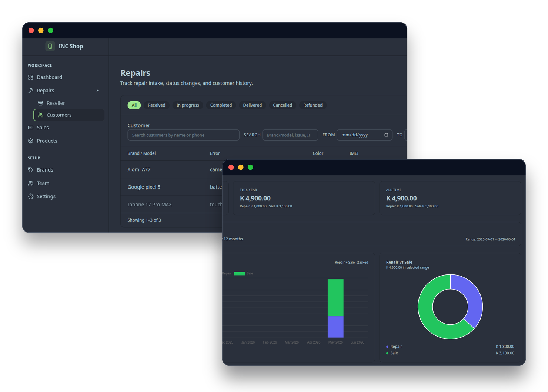548x392 pixels.
Task: Click the Settings sidebar label
Action: 46,196
